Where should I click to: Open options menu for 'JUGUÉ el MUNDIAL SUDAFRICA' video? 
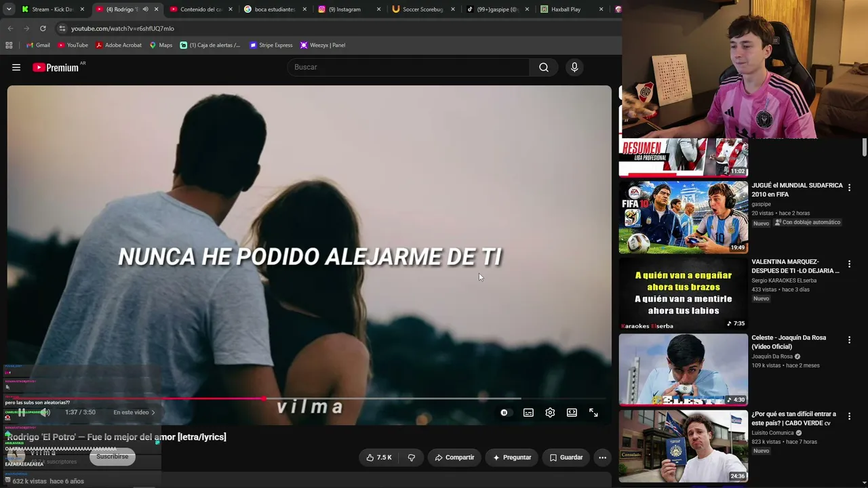pyautogui.click(x=849, y=188)
